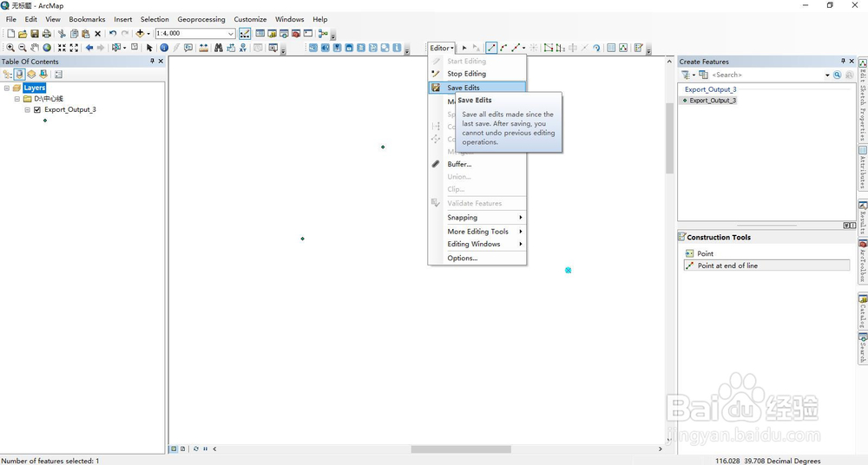Click the Rotate tool in Editor toolbar
The image size is (868, 465).
[x=596, y=49]
